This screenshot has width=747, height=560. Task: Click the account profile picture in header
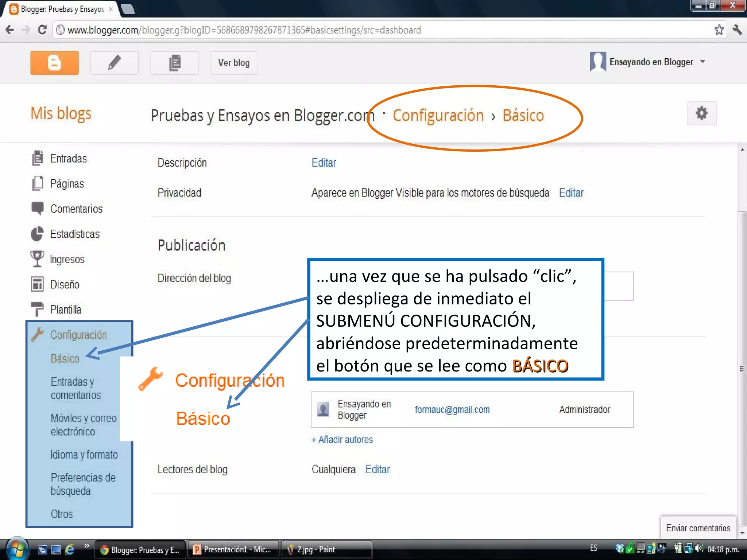(x=598, y=62)
